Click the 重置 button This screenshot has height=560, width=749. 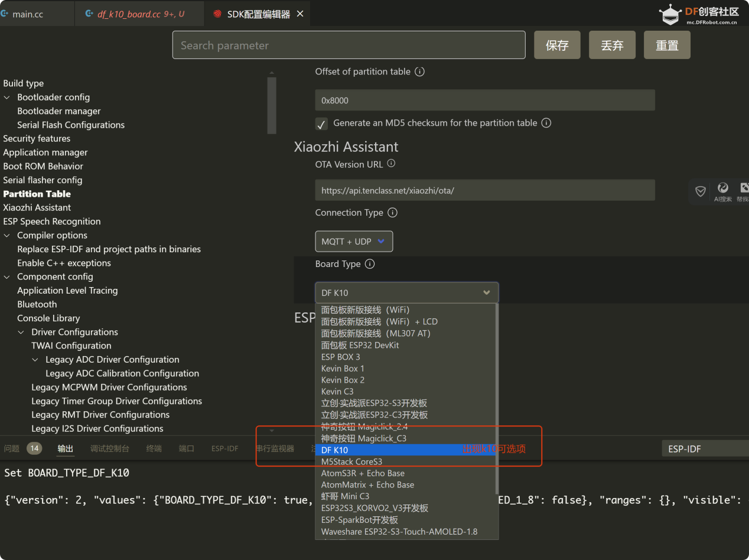pyautogui.click(x=667, y=45)
